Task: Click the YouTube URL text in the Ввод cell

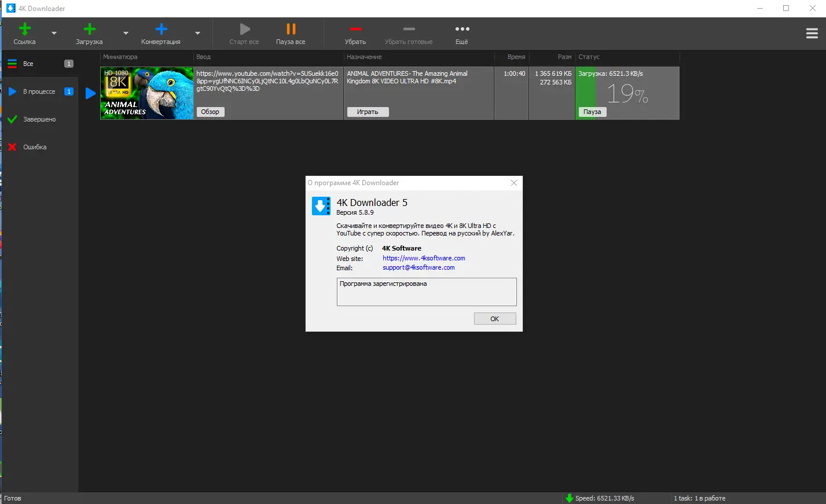Action: 267,81
